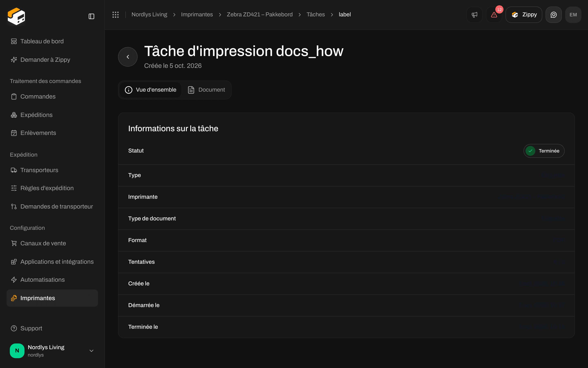588x368 pixels.
Task: Click the label breadcrumb item
Action: [x=345, y=15]
